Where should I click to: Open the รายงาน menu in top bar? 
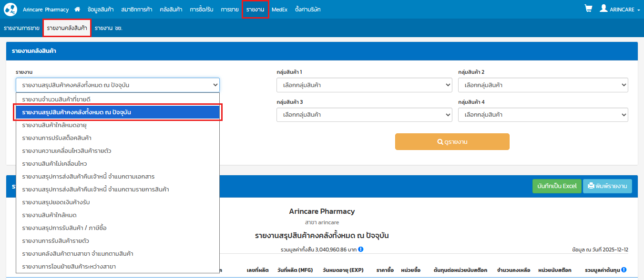coord(255,10)
